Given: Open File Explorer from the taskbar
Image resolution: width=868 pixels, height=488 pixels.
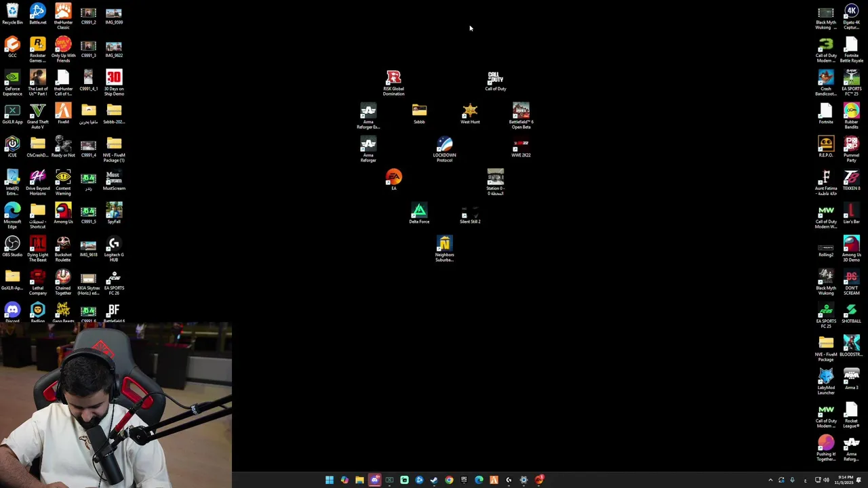Looking at the screenshot, I should click(x=359, y=480).
